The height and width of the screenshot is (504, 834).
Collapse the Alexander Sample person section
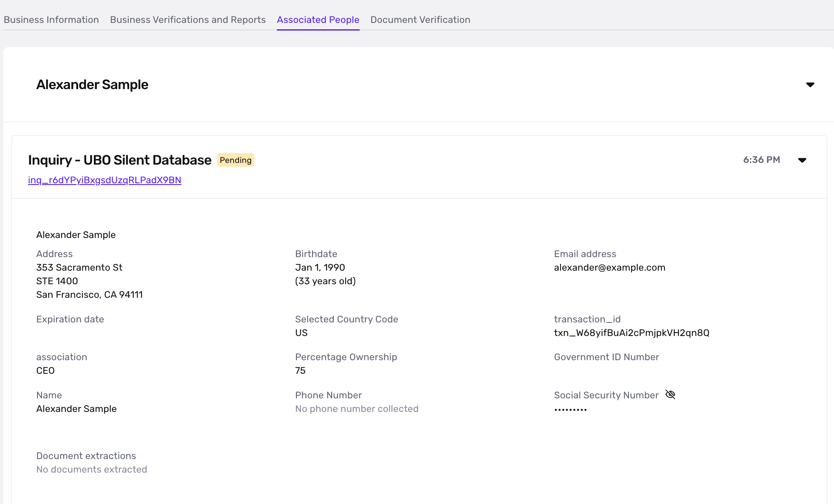click(810, 85)
